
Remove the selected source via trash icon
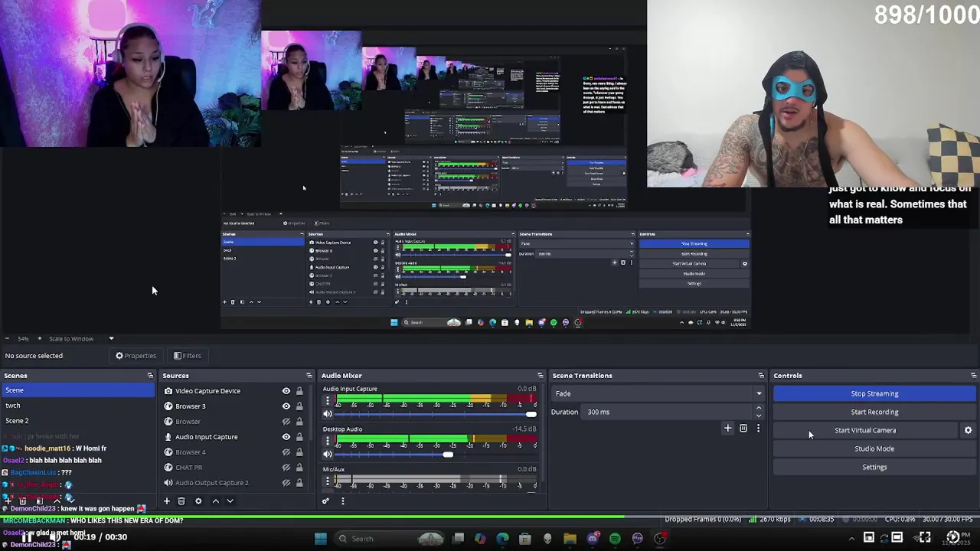pos(181,501)
